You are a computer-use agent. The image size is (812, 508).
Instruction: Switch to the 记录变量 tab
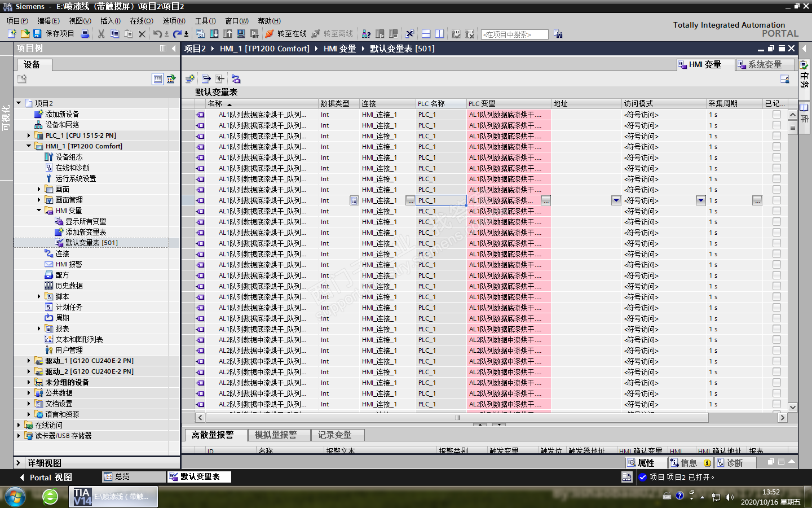click(x=338, y=435)
